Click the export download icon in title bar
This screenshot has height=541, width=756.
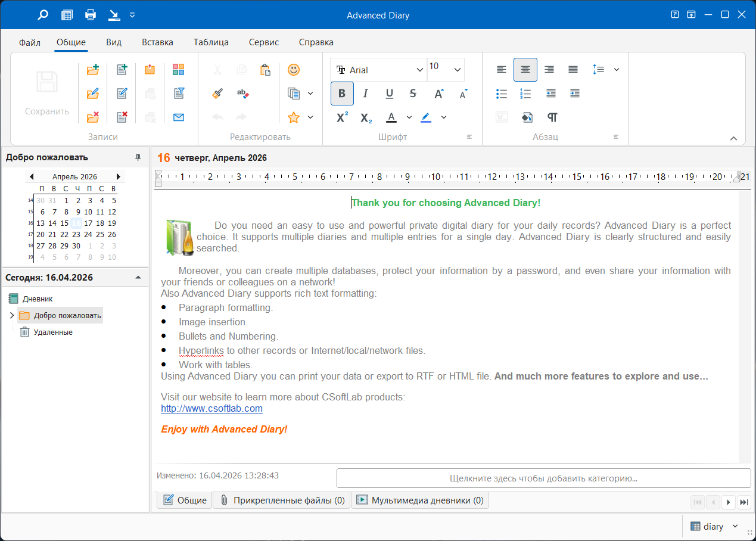[114, 15]
